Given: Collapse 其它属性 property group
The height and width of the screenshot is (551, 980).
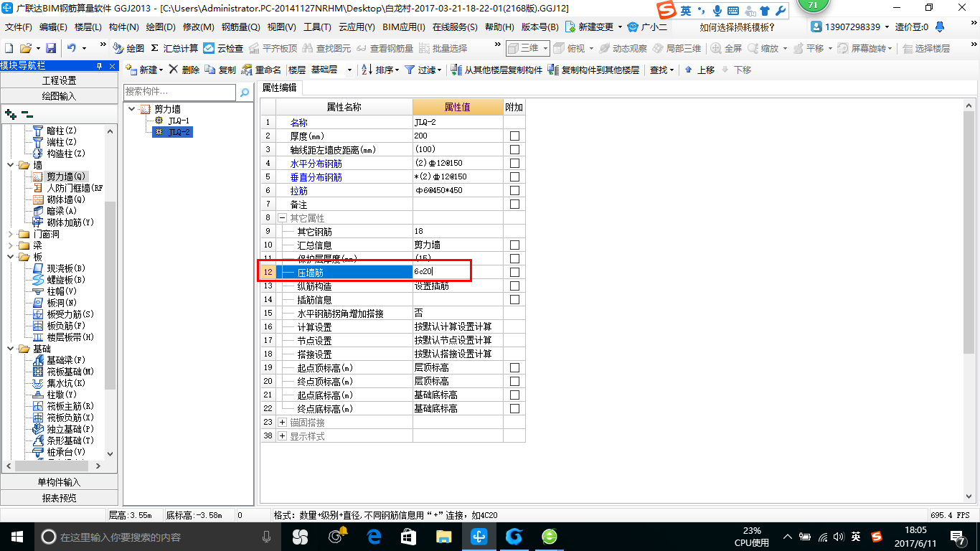Looking at the screenshot, I should 283,217.
